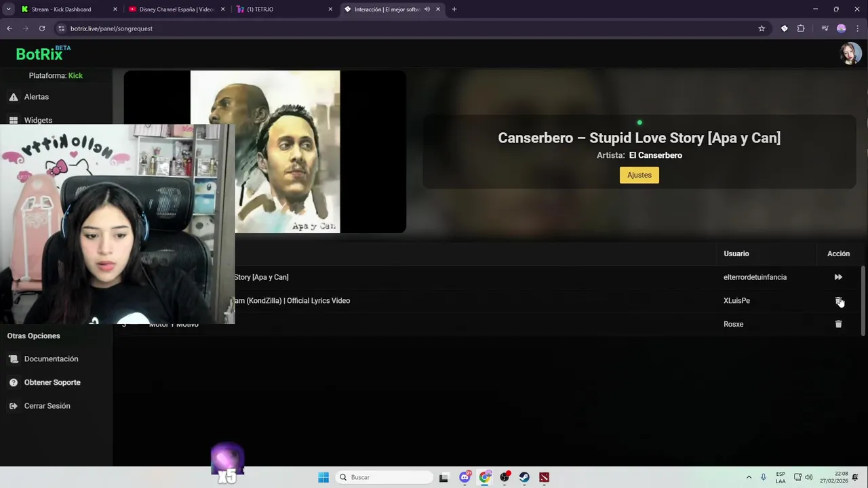Viewport: 868px width, 488px height.
Task: Delete the Rosxe song request
Action: click(838, 324)
